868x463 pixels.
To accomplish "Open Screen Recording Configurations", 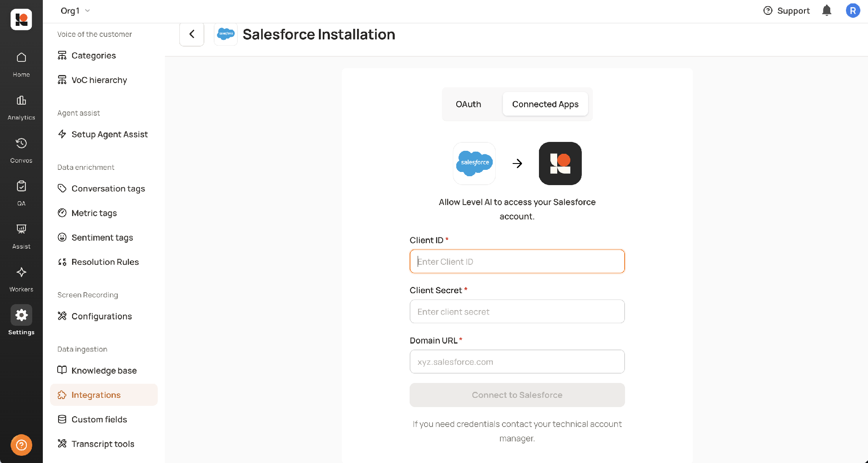I will (104, 316).
